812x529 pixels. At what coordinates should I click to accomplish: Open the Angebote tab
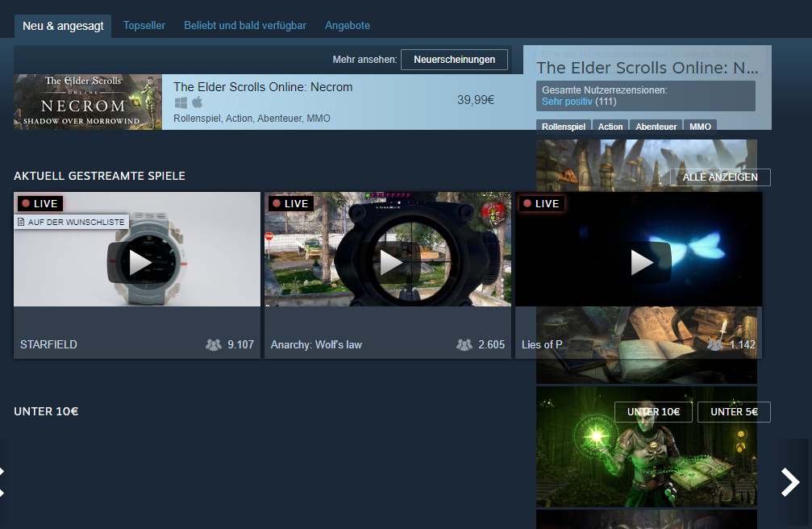[x=348, y=25]
